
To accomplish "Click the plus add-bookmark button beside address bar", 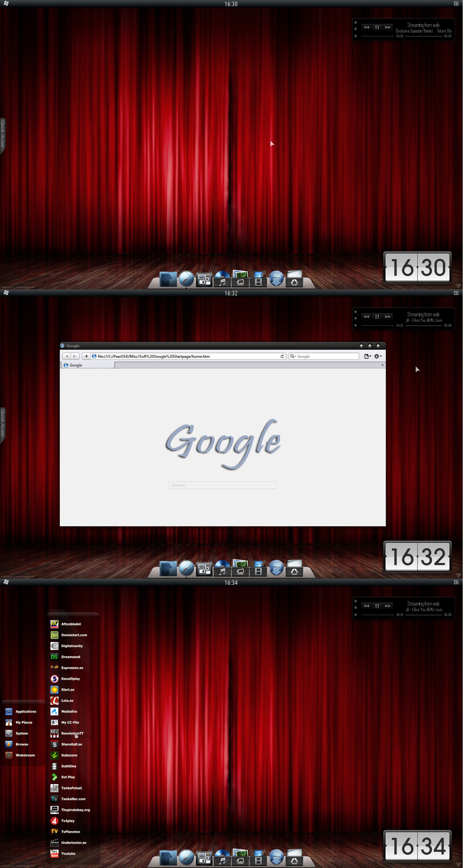I will [86, 356].
